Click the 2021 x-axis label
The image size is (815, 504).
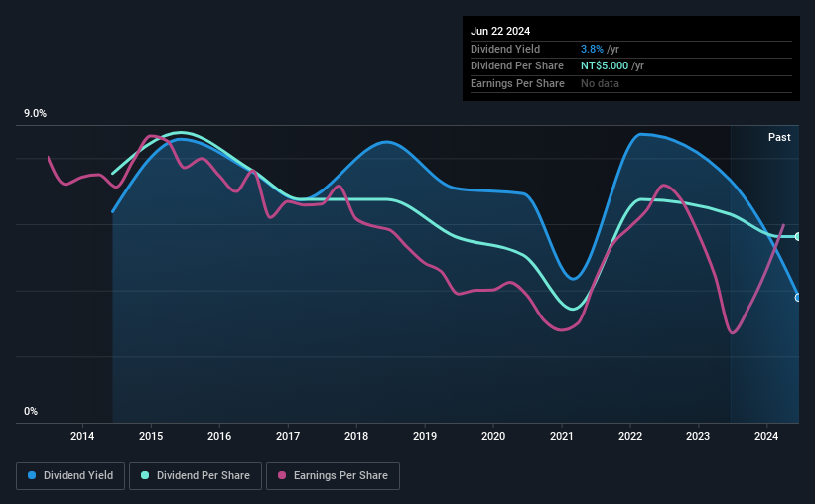pos(562,436)
